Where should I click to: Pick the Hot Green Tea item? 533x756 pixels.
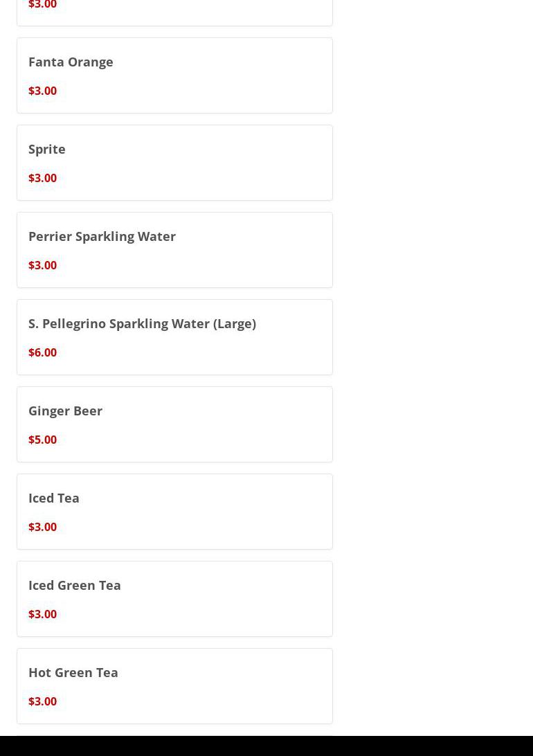point(73,672)
